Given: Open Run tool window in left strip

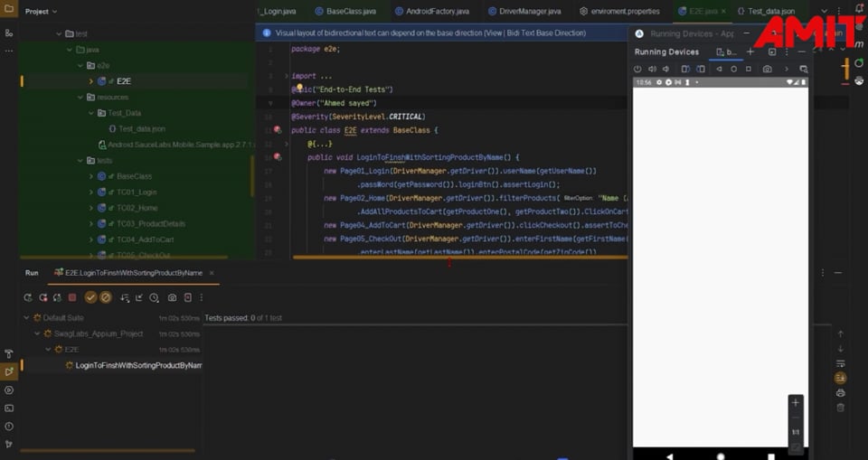Looking at the screenshot, I should pos(9,371).
